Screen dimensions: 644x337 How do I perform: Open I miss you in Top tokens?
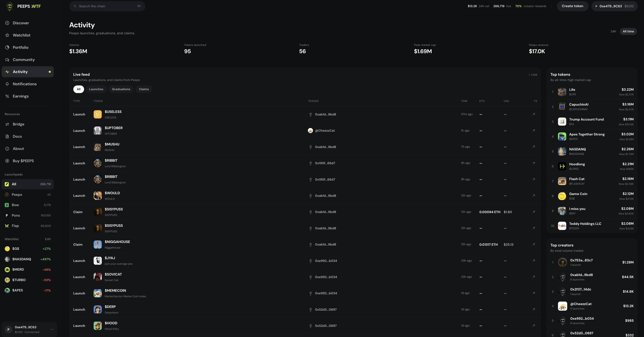click(592, 211)
